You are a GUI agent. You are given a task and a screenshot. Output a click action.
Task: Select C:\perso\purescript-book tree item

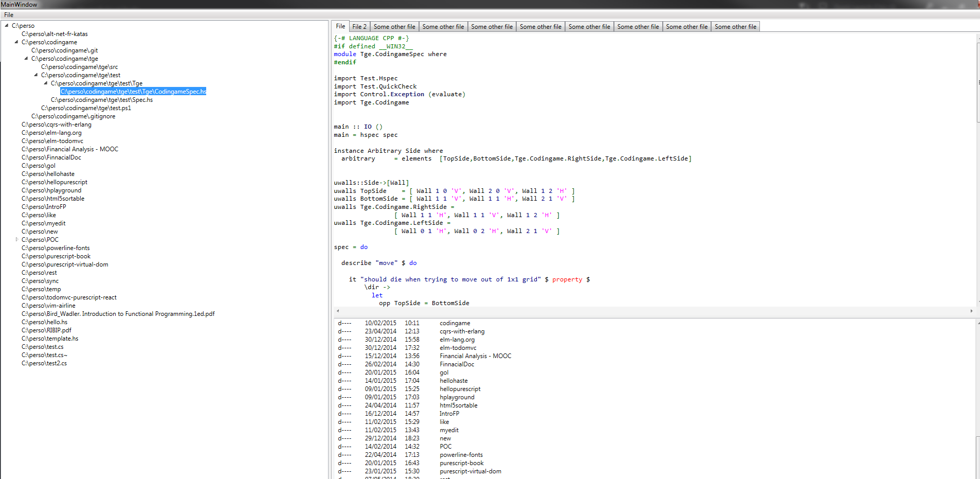click(56, 256)
